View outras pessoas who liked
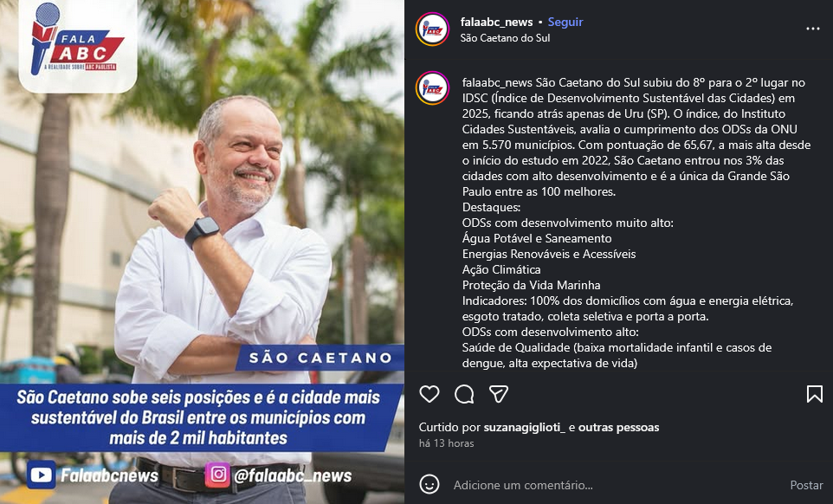The height and width of the screenshot is (504, 833). pyautogui.click(x=618, y=427)
